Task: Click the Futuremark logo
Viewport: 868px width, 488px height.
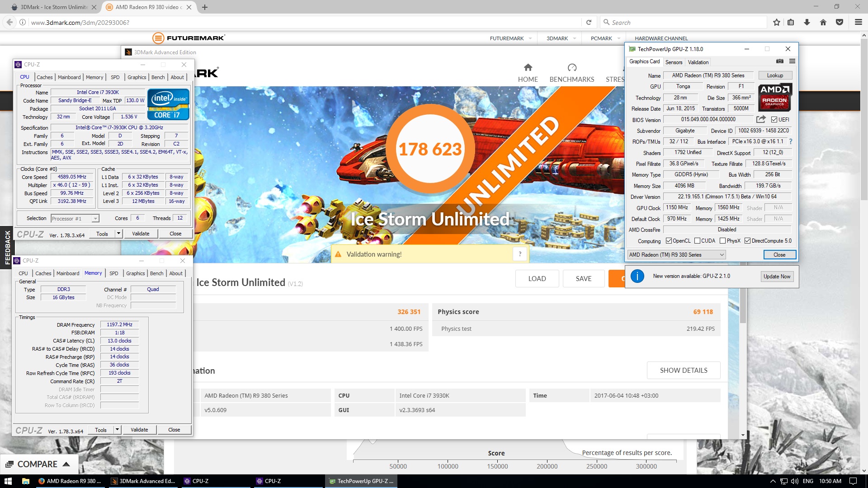Action: click(189, 38)
